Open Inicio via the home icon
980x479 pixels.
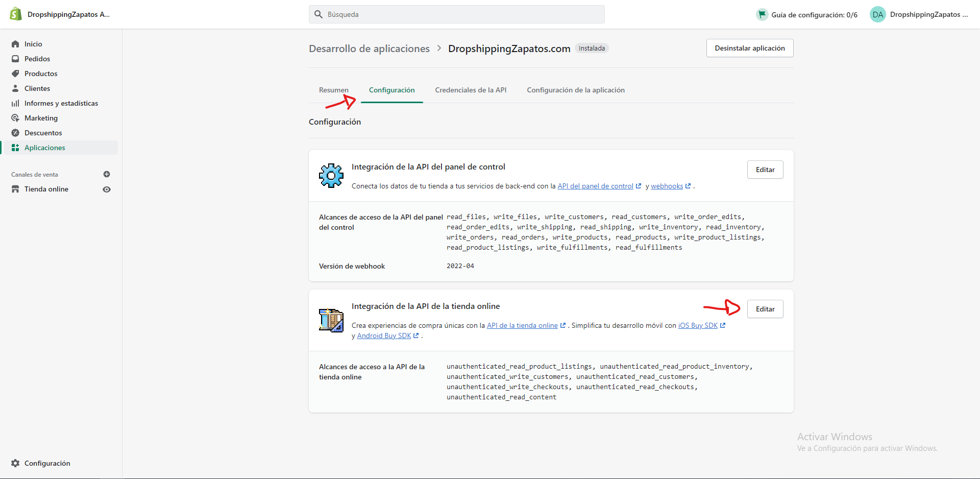point(15,44)
